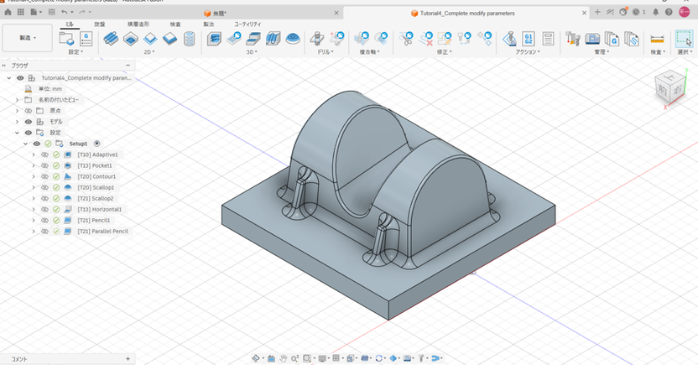The image size is (698, 365).
Task: Select the Trim toolpath scissors icon
Action: point(406,39)
